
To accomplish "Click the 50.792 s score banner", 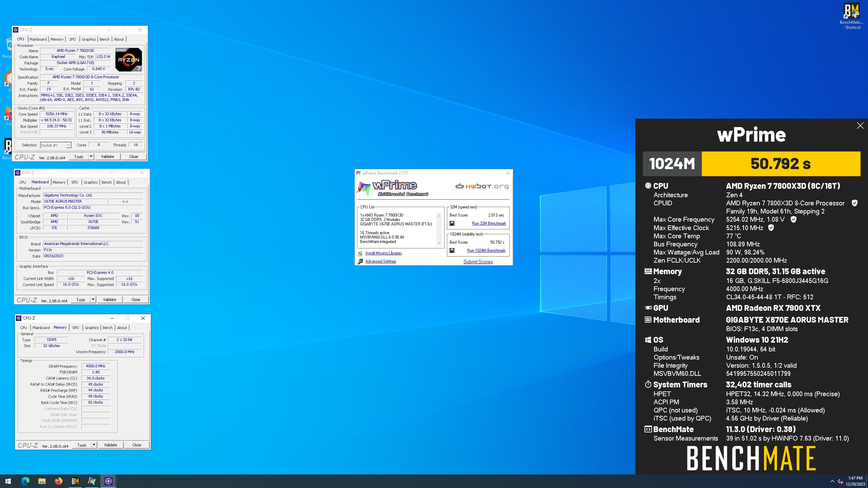I will (x=781, y=164).
